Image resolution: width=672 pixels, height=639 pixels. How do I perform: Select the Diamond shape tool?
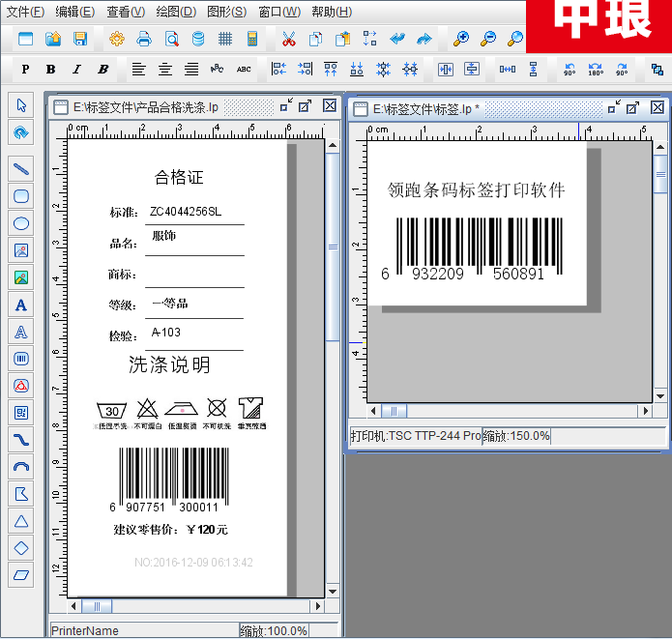[x=21, y=548]
